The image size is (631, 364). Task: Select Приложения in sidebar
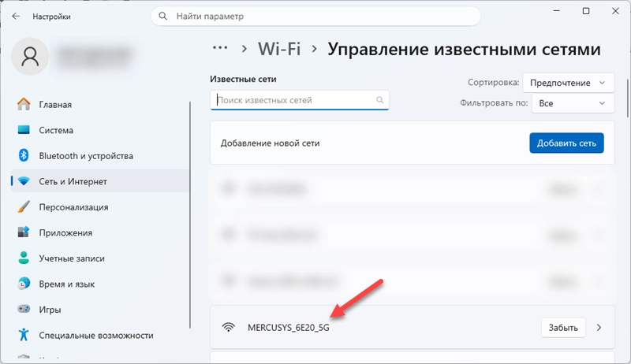click(x=100, y=232)
